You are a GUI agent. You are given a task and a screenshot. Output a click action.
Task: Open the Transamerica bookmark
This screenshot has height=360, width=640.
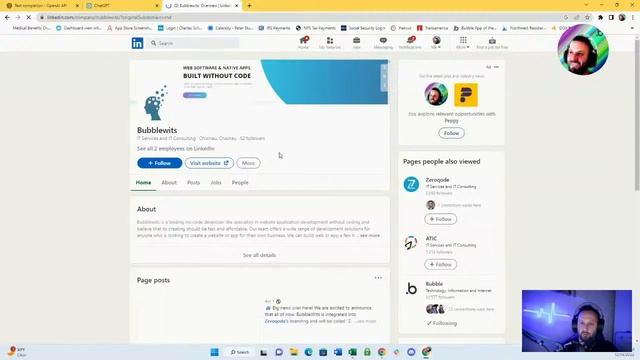(432, 28)
